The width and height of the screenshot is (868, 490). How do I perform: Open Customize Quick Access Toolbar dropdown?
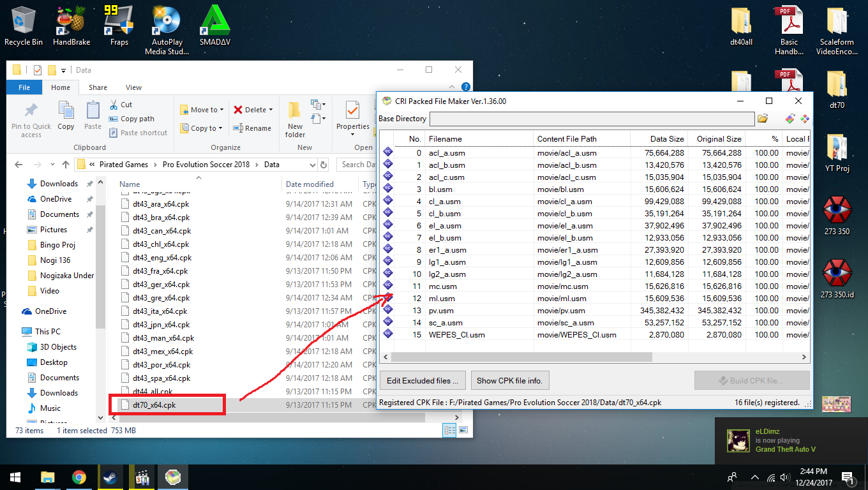pos(64,70)
